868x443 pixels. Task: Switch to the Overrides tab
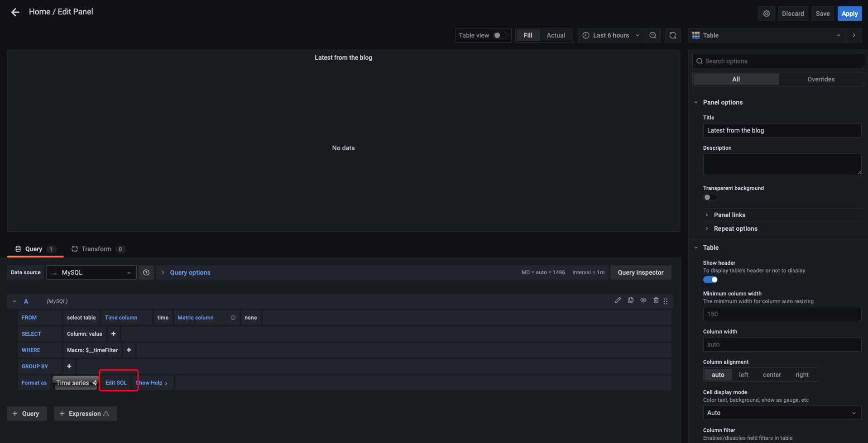[x=821, y=79]
